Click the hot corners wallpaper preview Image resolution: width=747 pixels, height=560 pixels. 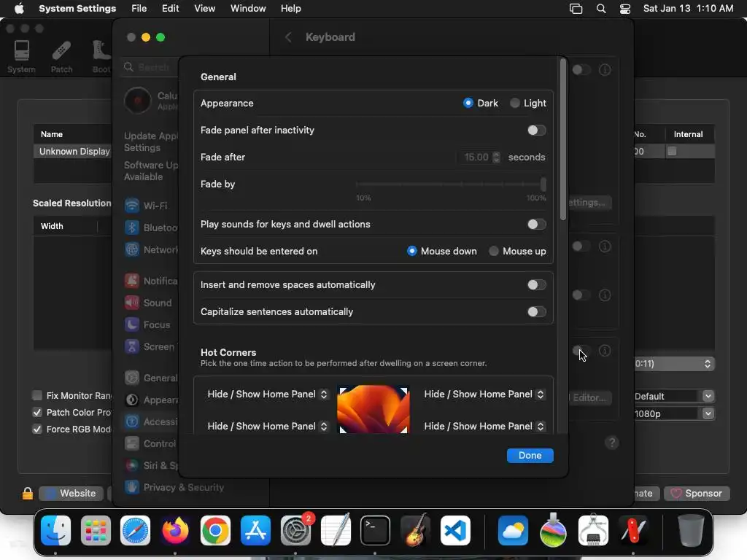[373, 410]
